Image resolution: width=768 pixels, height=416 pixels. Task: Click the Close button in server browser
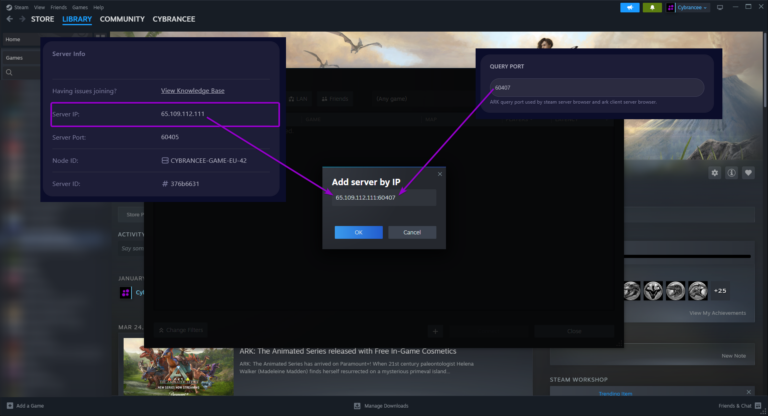574,331
